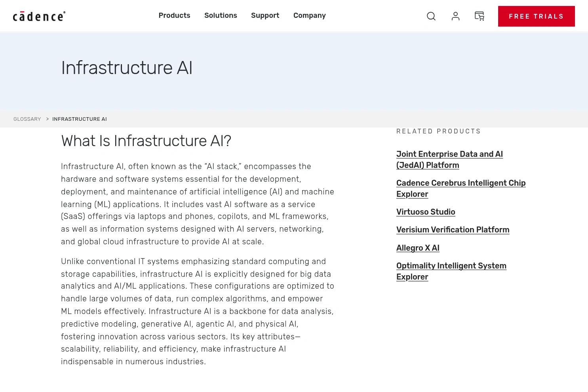Viewport: 588px width, 392px height.
Task: Open the site search icon
Action: coord(431,16)
